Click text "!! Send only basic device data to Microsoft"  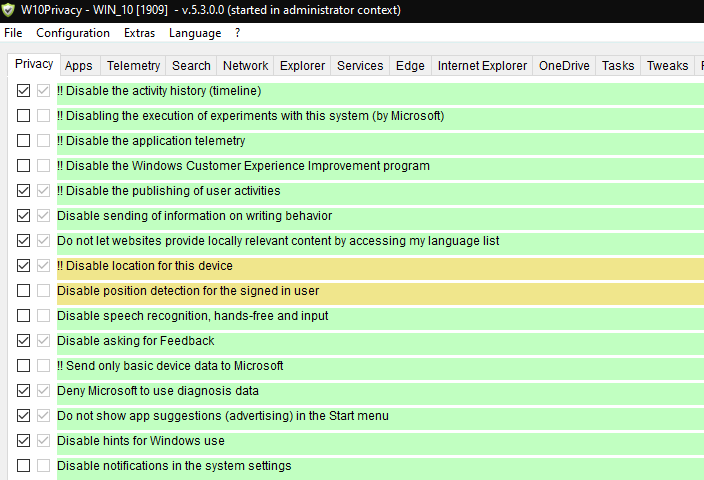click(170, 366)
